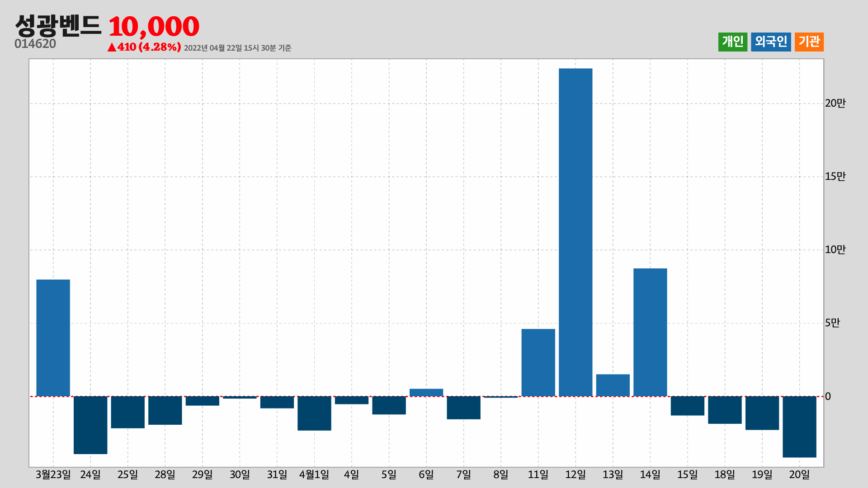Click the 11일 positive bar
The height and width of the screenshot is (488, 868).
tap(538, 362)
